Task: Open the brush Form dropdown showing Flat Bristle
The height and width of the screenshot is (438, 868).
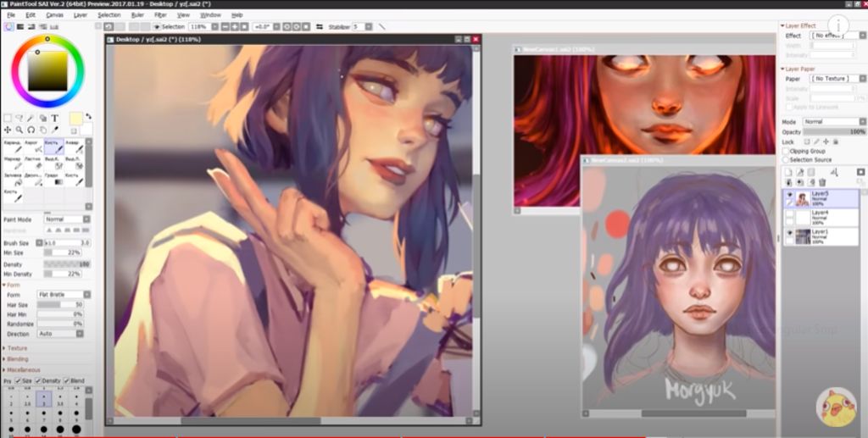Action: (60, 294)
